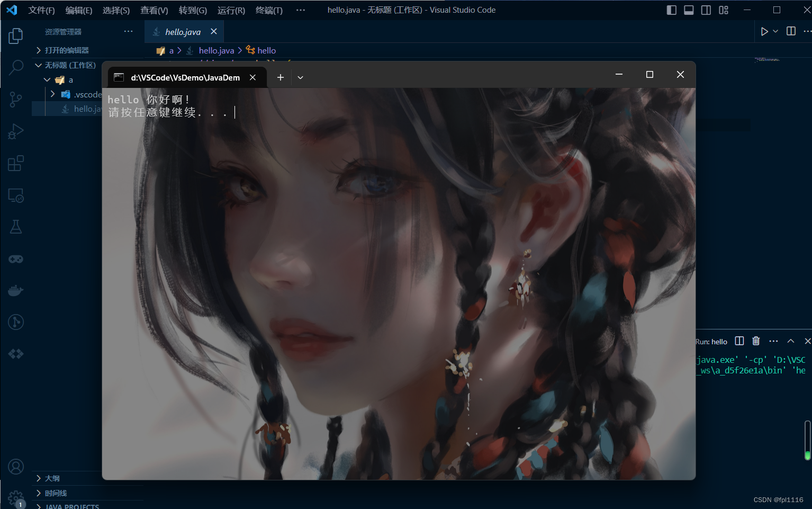Viewport: 812px width, 509px height.
Task: Toggle split view for the Run: hello terminal
Action: coord(739,341)
